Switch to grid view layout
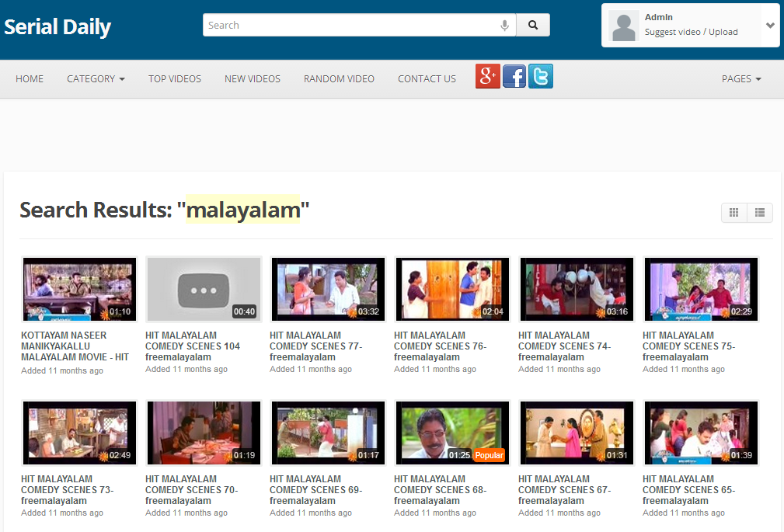The image size is (784, 532). tap(734, 213)
